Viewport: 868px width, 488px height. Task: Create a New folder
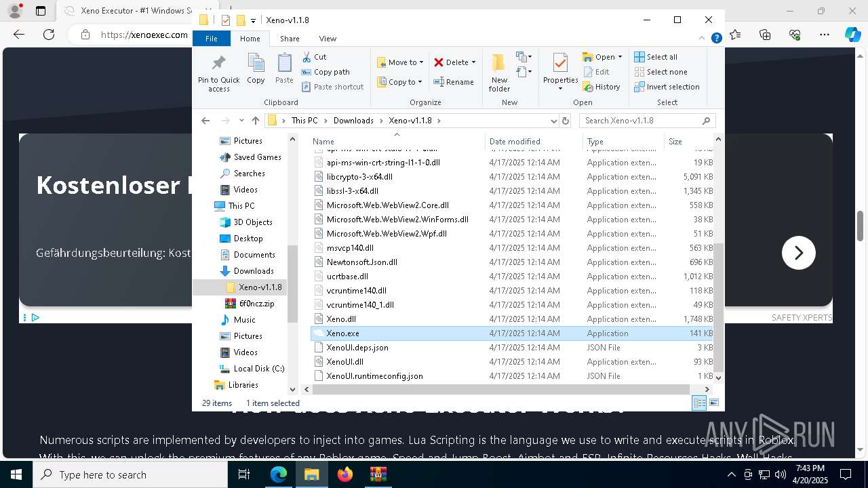click(x=499, y=73)
